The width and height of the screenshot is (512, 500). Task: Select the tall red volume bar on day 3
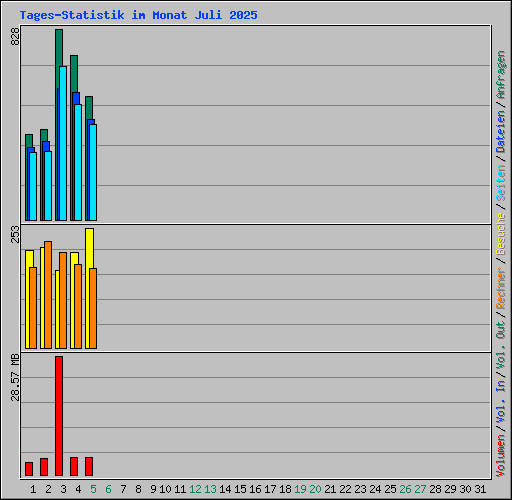(59, 416)
